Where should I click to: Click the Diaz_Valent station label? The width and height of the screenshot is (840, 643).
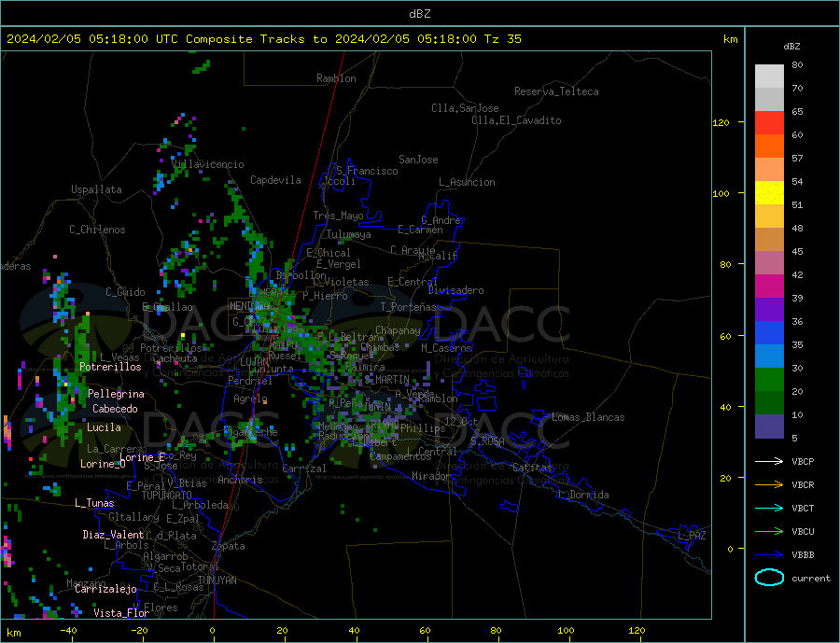pyautogui.click(x=113, y=535)
